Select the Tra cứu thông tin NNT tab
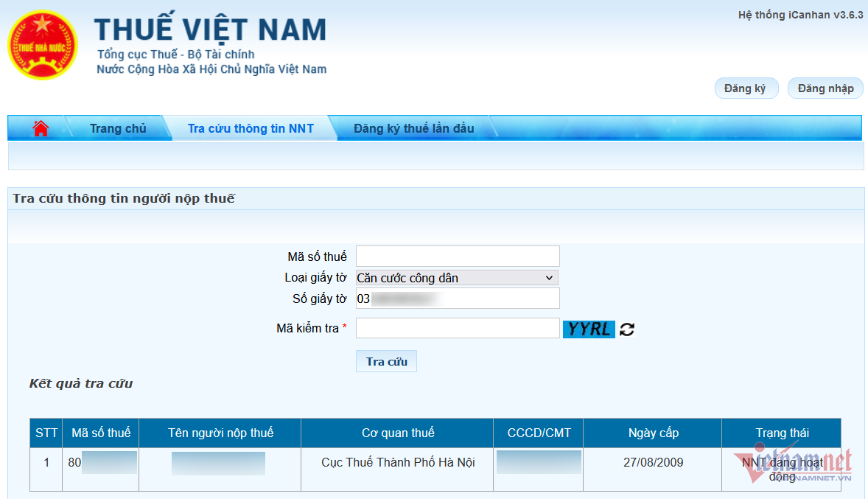This screenshot has height=499, width=868. 251,128
